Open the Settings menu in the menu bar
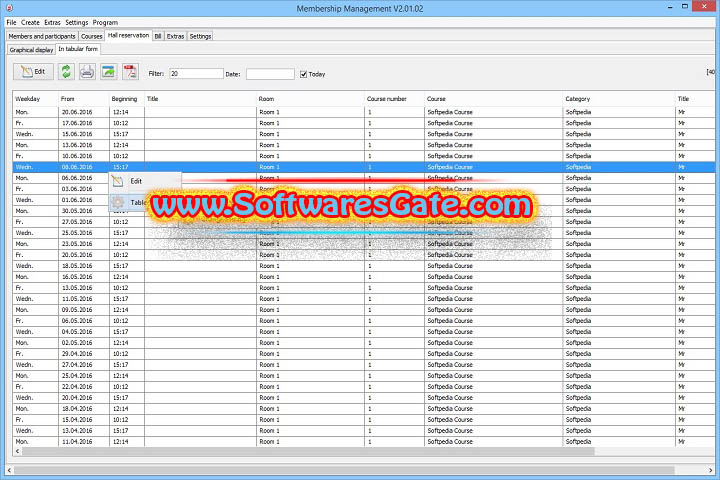This screenshot has width=720, height=480. (x=77, y=22)
